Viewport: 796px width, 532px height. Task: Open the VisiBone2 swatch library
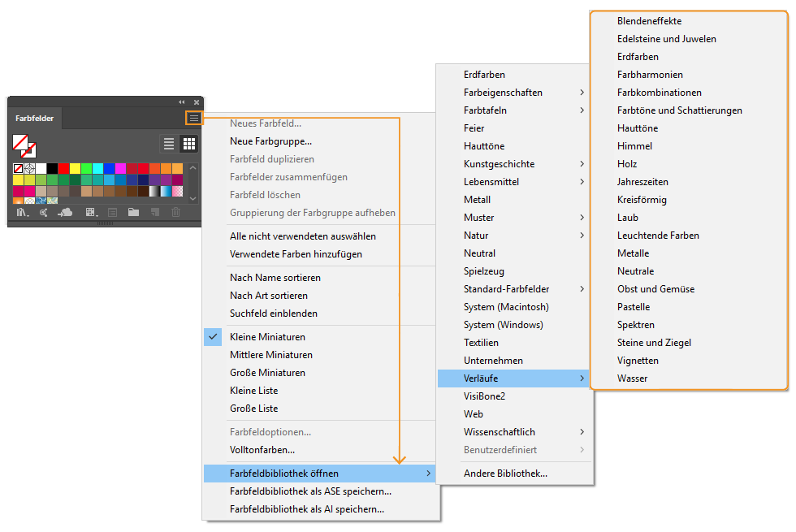513,396
